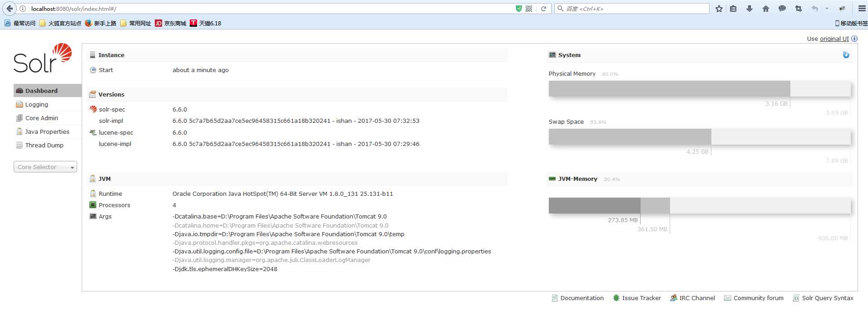This screenshot has height=330, width=868.
Task: Open the Dashboard menu item
Action: pos(48,91)
